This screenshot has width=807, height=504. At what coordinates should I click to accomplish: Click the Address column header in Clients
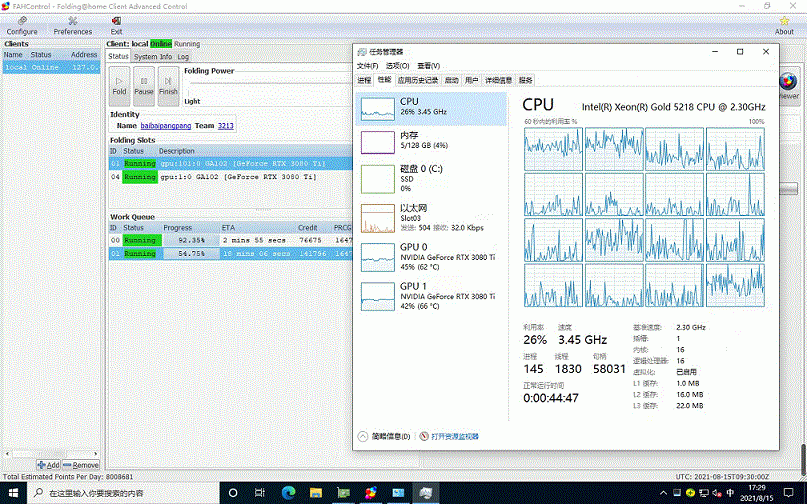(x=84, y=55)
